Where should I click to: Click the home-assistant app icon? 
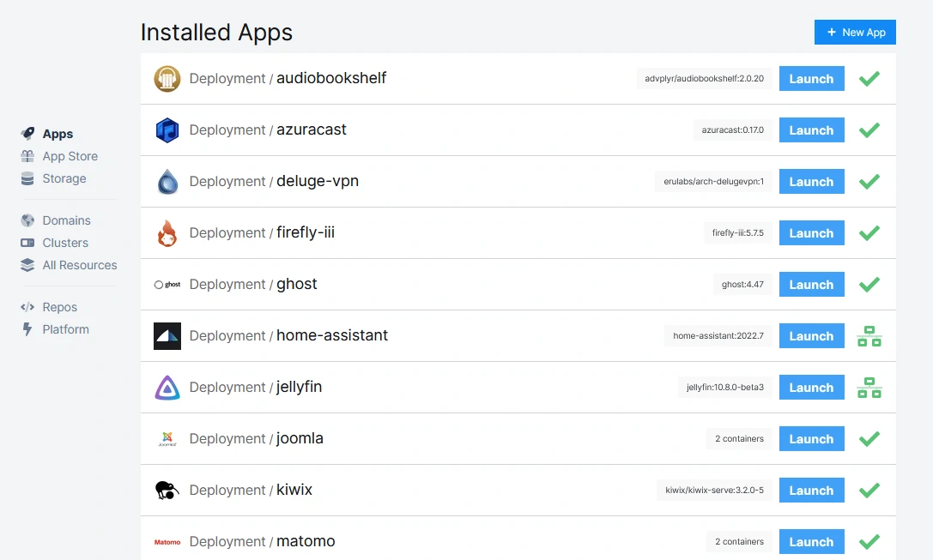coord(167,336)
